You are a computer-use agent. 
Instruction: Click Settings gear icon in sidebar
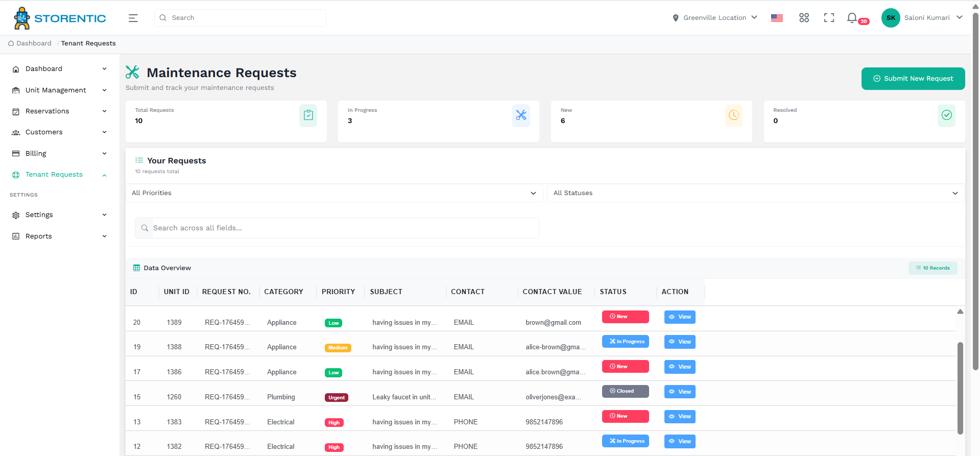[16, 215]
